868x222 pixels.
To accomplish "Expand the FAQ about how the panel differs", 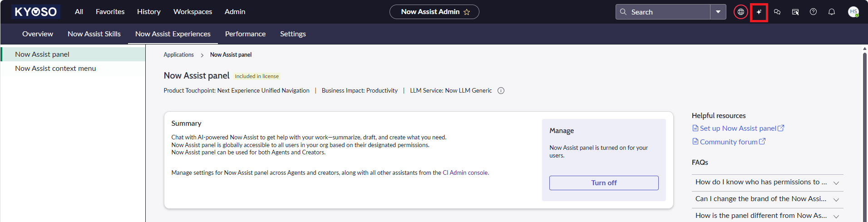I will click(768, 216).
